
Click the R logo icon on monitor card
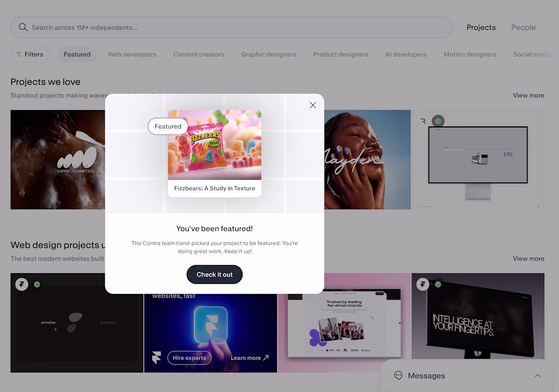(x=423, y=121)
